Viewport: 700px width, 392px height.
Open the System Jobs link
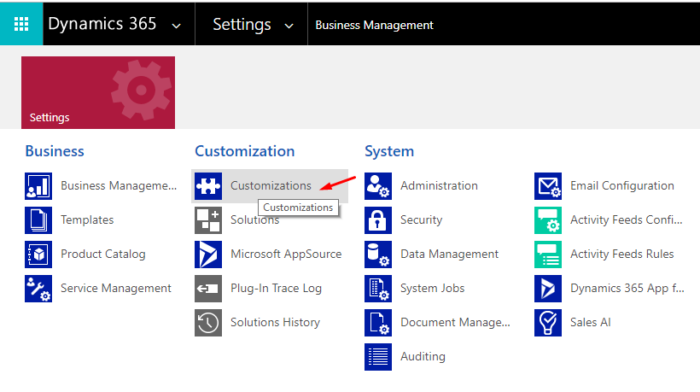432,288
